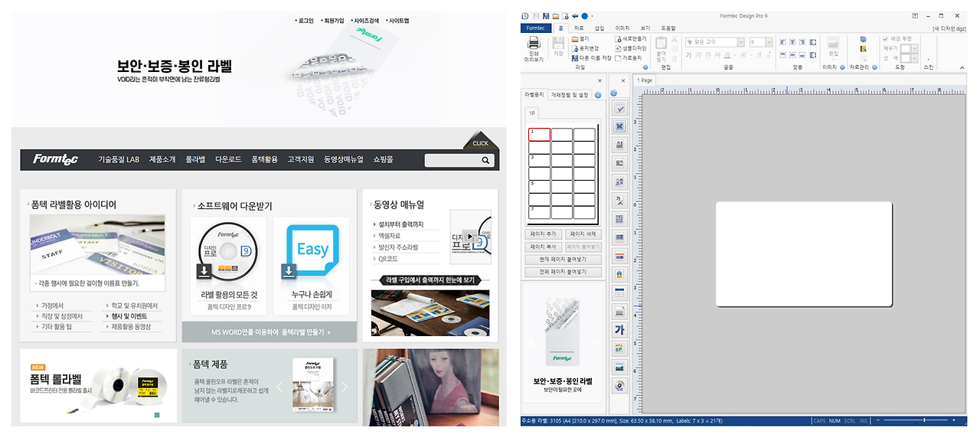Select the 1 Page document tab
980x441 pixels.
[x=644, y=80]
